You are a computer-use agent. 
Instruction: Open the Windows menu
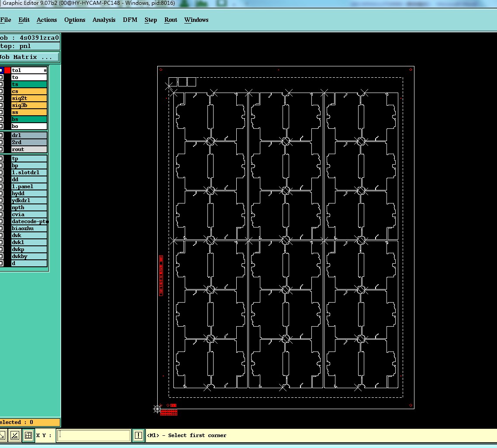[196, 20]
